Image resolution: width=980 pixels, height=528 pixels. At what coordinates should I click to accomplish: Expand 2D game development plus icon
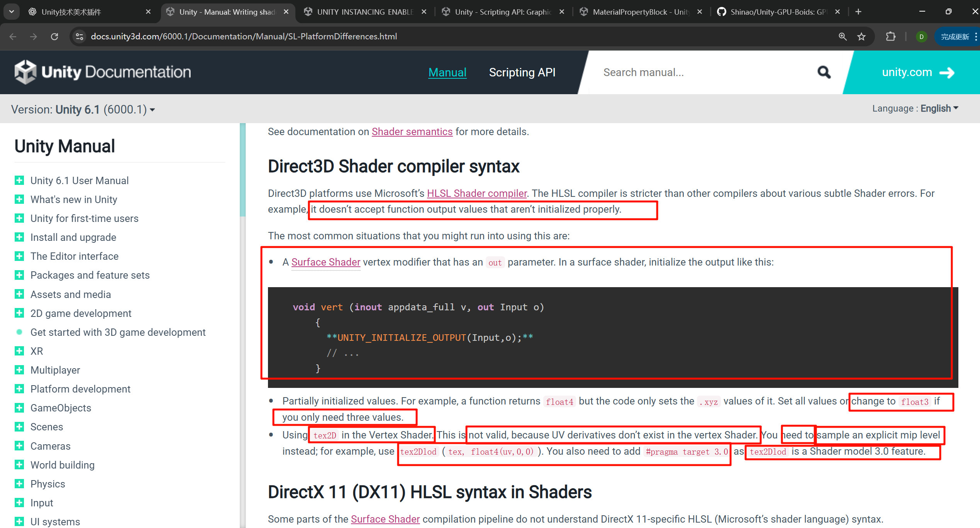(x=19, y=313)
